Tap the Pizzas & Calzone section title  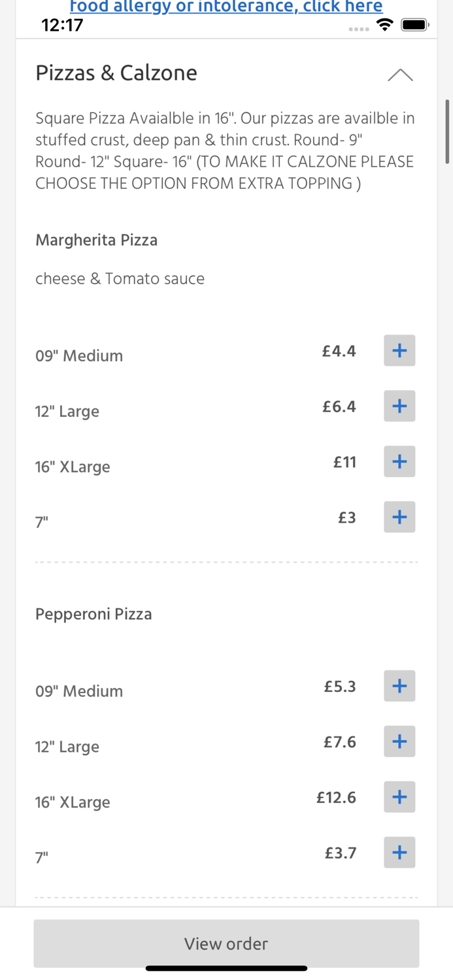click(x=116, y=73)
